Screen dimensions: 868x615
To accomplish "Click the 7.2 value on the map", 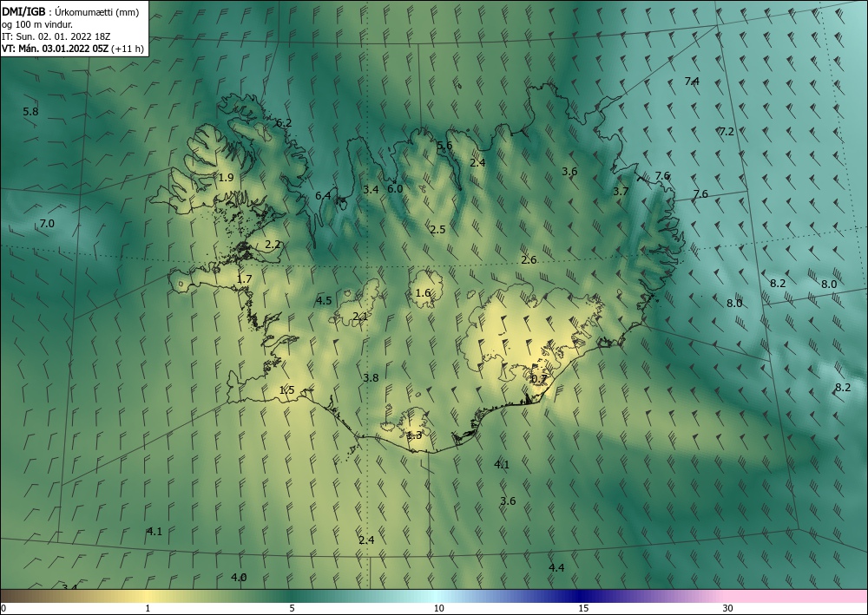I will pyautogui.click(x=727, y=132).
